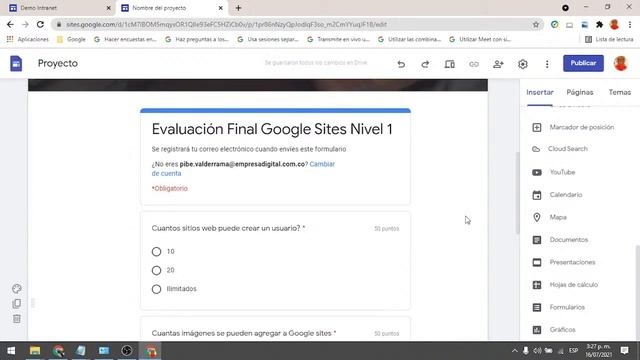Click the Cambiar de cuenta link
640x360 pixels.
coord(243,169)
